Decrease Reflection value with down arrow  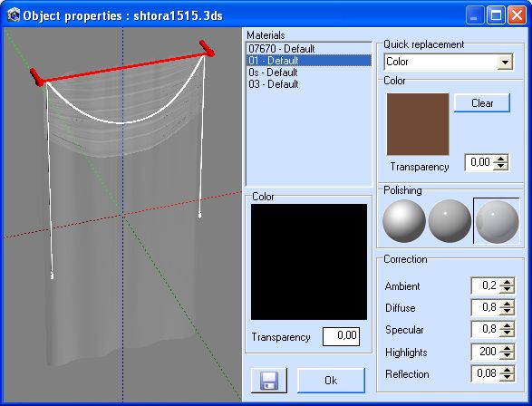tap(507, 377)
